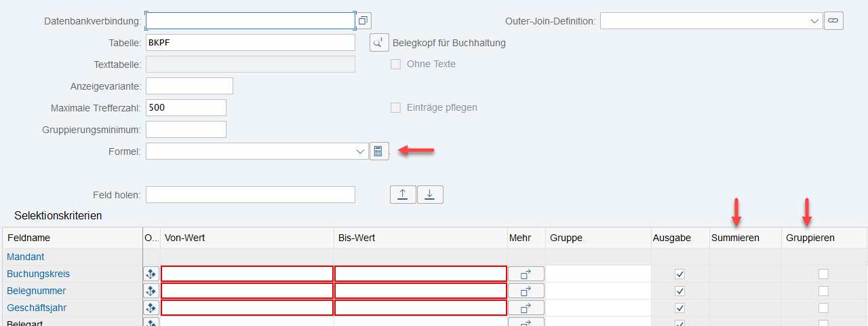Click selection option icon for Geschäftsjahr row
The image size is (868, 326).
152,308
